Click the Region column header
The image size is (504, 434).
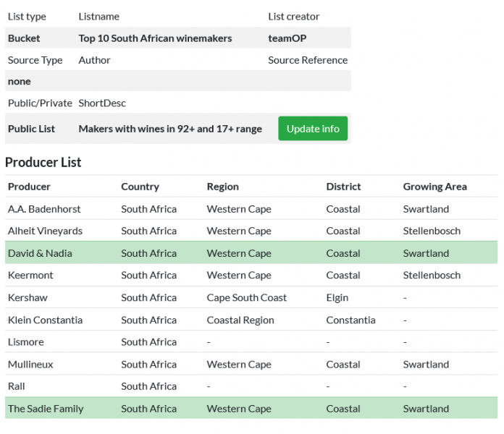[222, 187]
